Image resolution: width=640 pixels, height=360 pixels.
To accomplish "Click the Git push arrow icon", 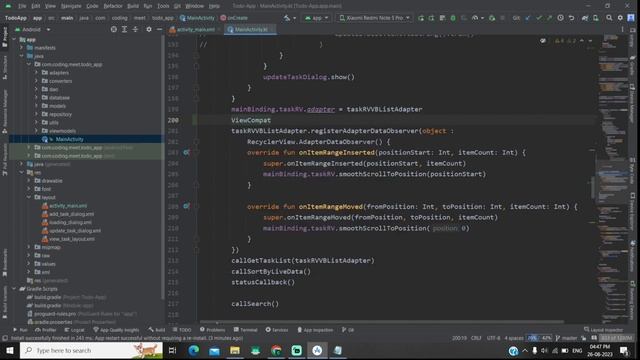I will 549,18.
